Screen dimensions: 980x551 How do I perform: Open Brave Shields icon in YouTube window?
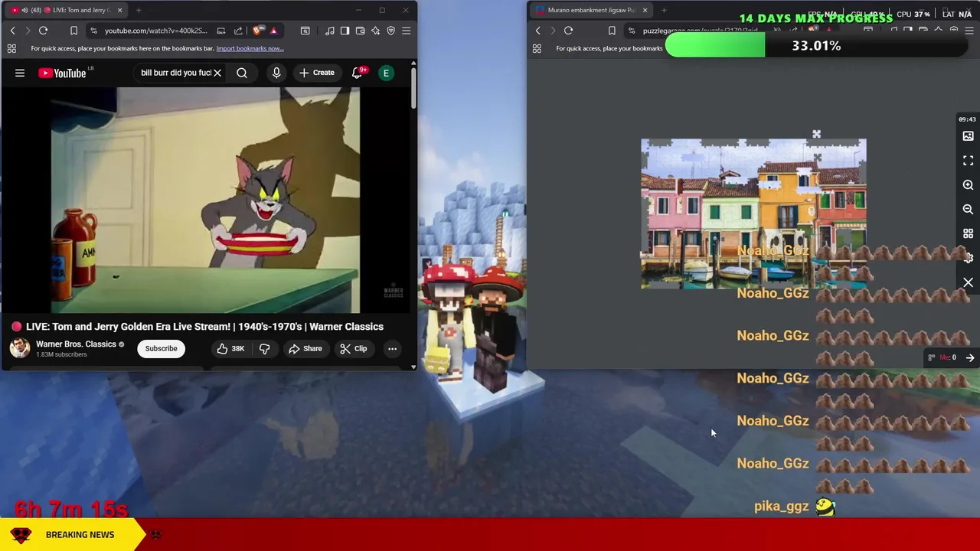(x=257, y=31)
